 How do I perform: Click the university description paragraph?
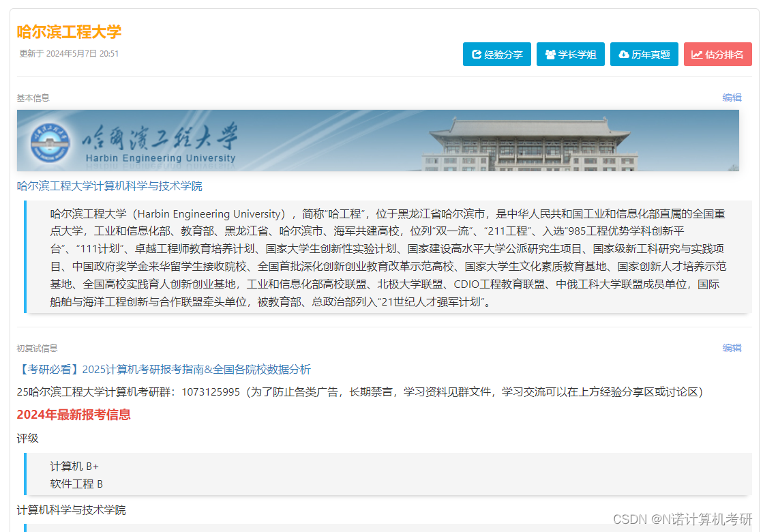pos(388,258)
